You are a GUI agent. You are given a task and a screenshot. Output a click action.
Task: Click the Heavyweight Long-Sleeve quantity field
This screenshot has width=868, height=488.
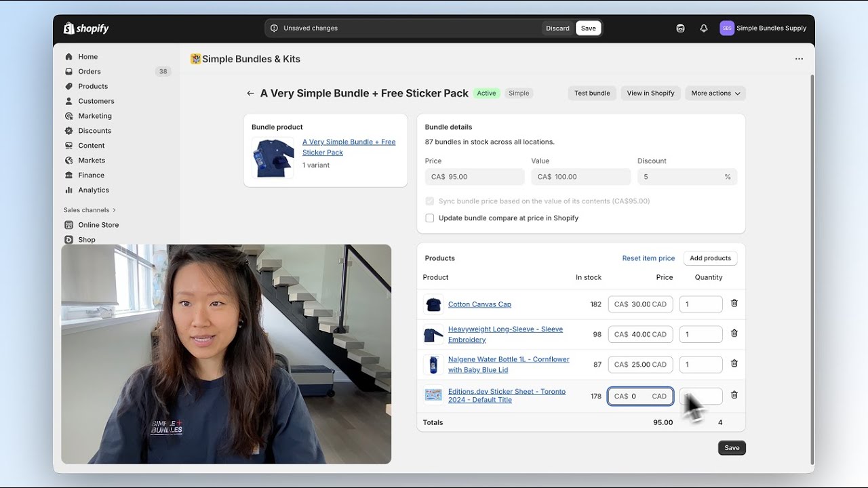click(701, 334)
